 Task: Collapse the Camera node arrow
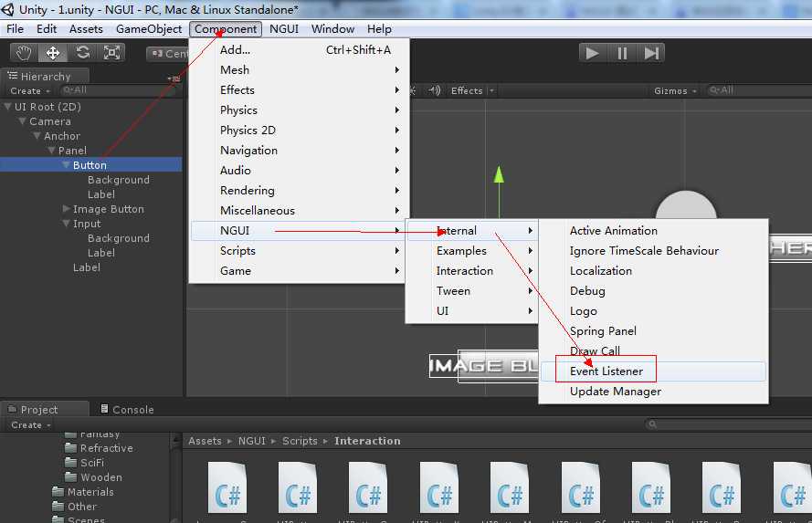click(22, 121)
